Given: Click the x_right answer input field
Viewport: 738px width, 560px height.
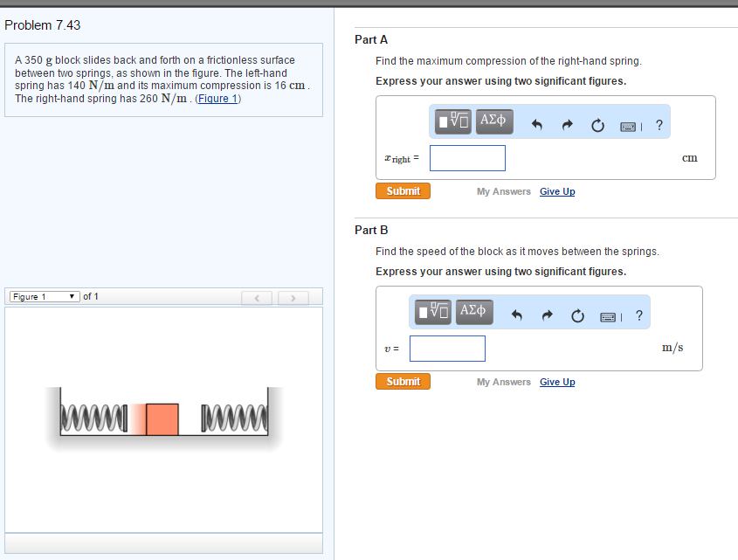Looking at the screenshot, I should click(x=467, y=158).
